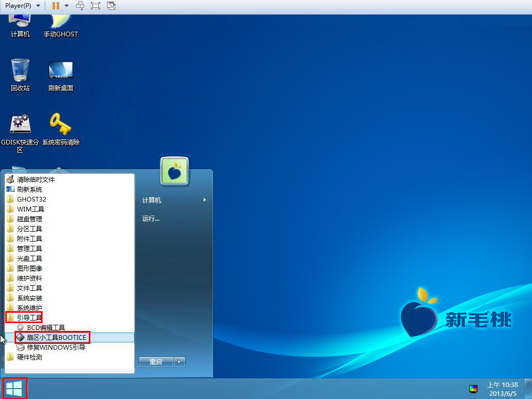The height and width of the screenshot is (399, 532).
Task: Open the 图形图像 folder entry
Action: (x=70, y=268)
